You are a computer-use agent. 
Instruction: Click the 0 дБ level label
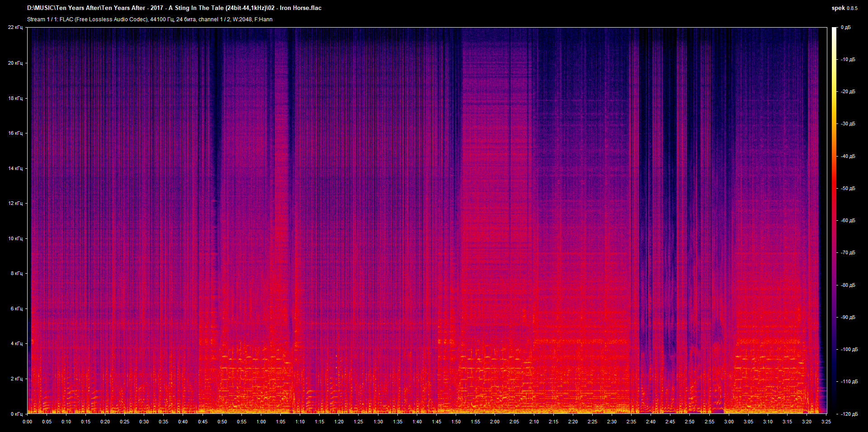tap(846, 28)
